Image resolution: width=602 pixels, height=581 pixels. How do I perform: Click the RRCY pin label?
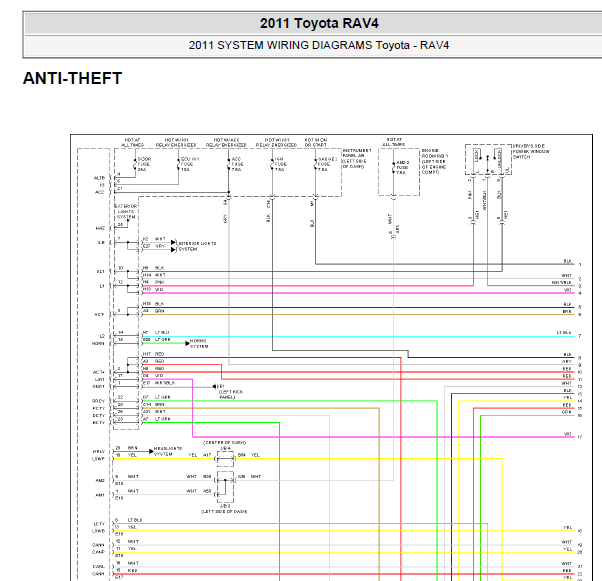pyautogui.click(x=98, y=401)
